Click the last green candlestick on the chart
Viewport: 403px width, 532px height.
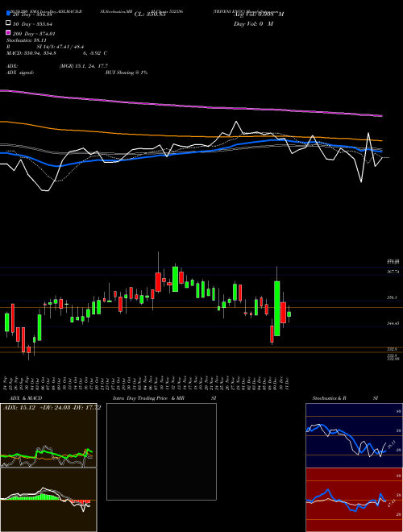[289, 314]
